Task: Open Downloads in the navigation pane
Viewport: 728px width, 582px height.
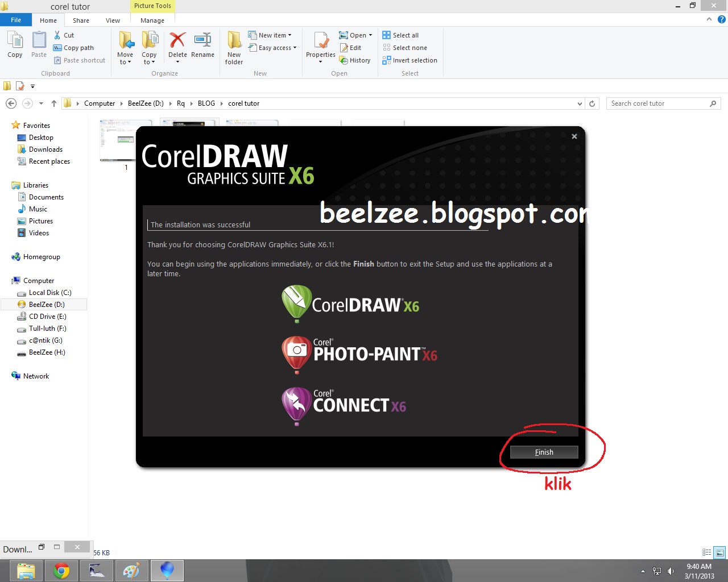Action: (x=45, y=149)
